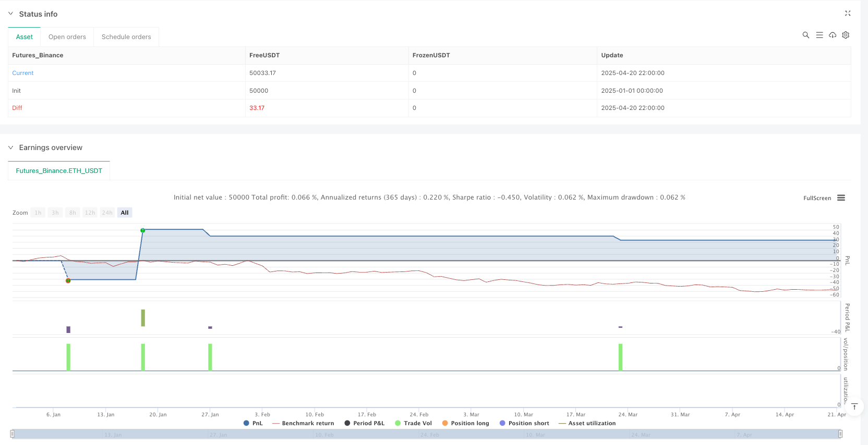Viewport: 868px width, 445px height.
Task: Select the Futures_Binance.ETH_USDT tab
Action: tap(59, 171)
